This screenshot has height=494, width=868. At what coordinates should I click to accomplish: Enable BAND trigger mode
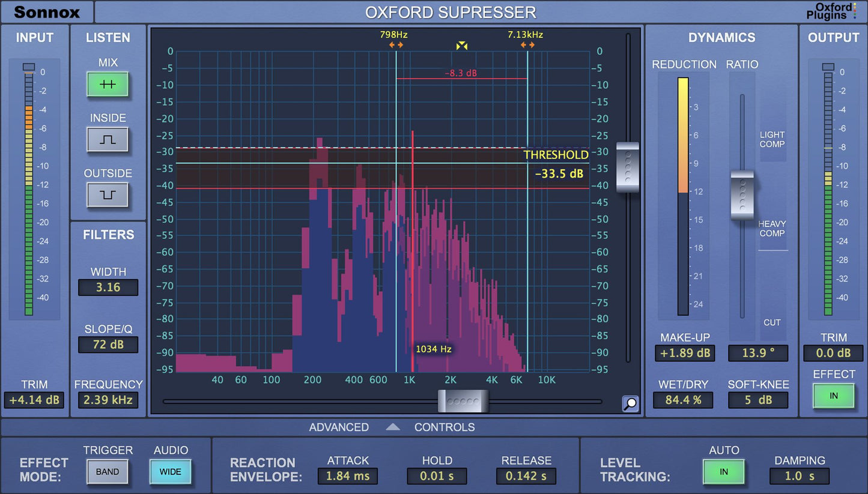tap(108, 472)
